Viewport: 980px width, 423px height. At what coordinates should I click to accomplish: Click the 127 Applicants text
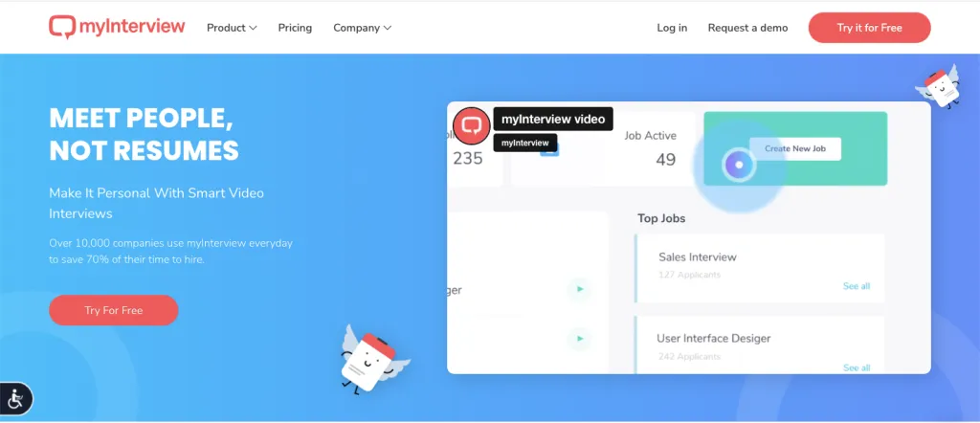[x=689, y=275]
